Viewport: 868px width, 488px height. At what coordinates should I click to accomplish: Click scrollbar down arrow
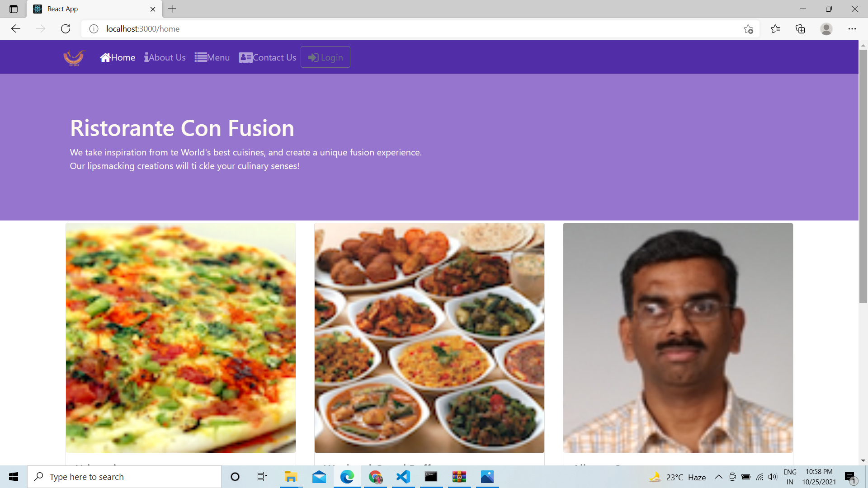[863, 461]
